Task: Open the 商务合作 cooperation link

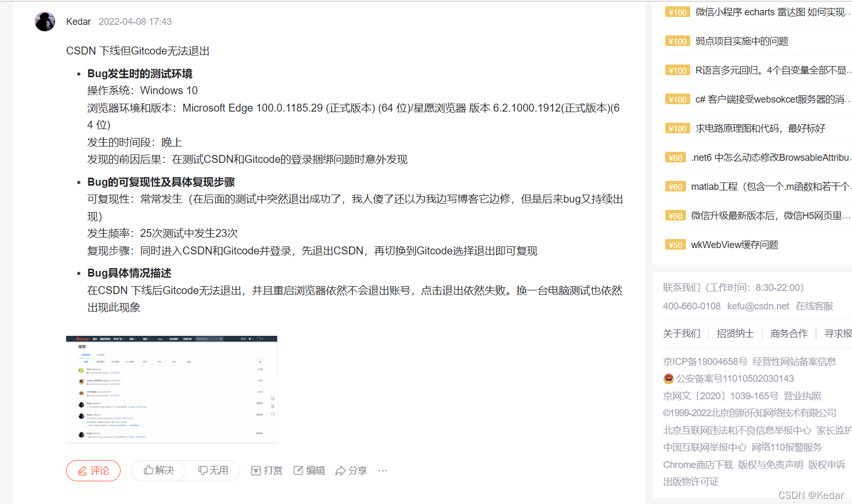Action: pyautogui.click(x=789, y=333)
